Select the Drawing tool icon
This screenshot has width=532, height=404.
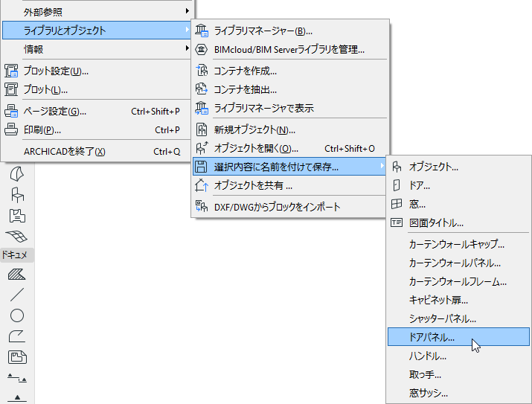tap(16, 357)
